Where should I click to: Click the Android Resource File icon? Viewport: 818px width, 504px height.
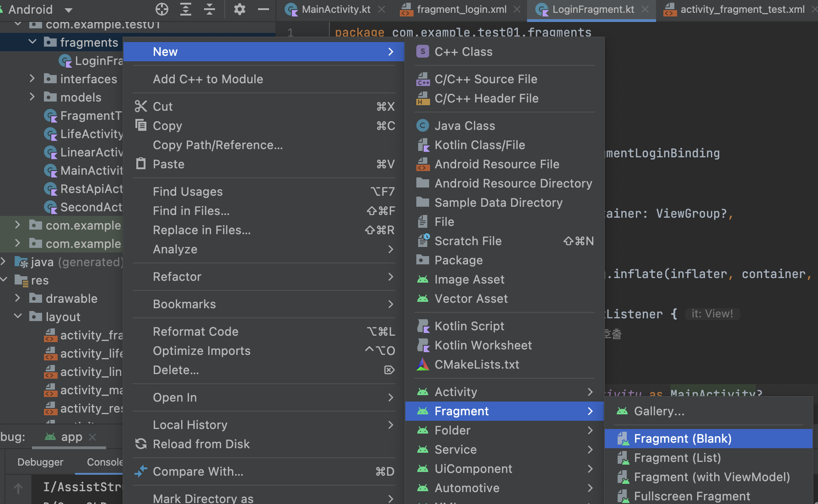423,164
